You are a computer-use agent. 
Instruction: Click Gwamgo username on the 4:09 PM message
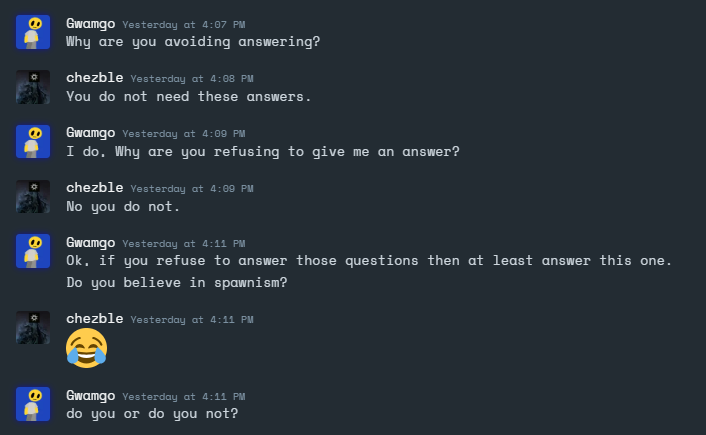[91, 133]
